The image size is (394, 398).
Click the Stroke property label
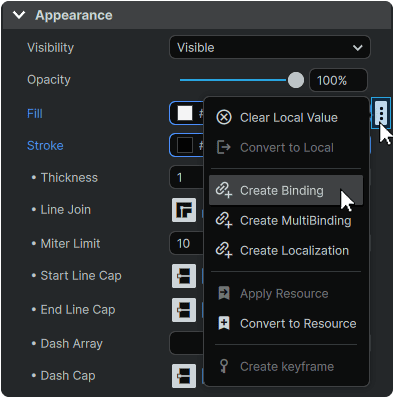click(45, 146)
